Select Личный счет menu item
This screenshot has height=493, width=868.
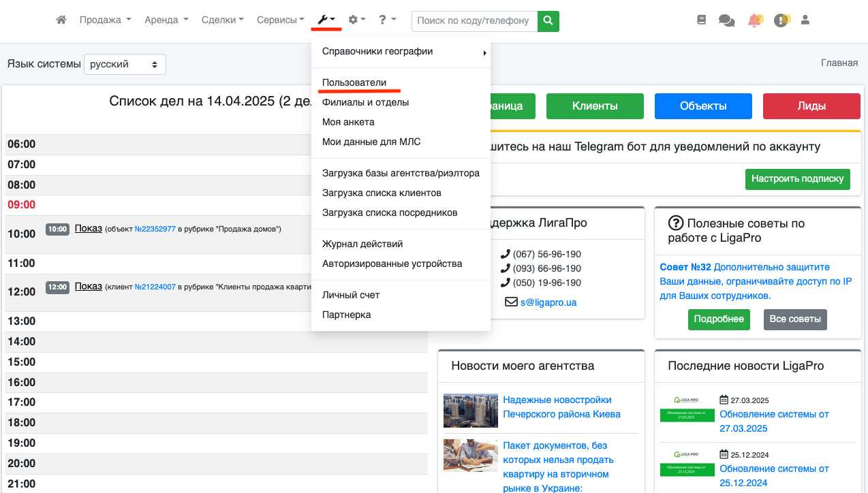(x=351, y=295)
